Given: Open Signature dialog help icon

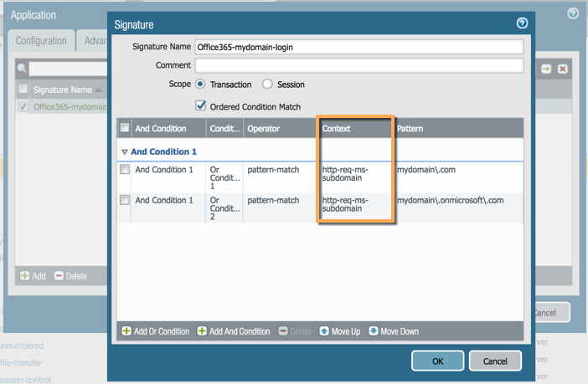Looking at the screenshot, I should 523,24.
